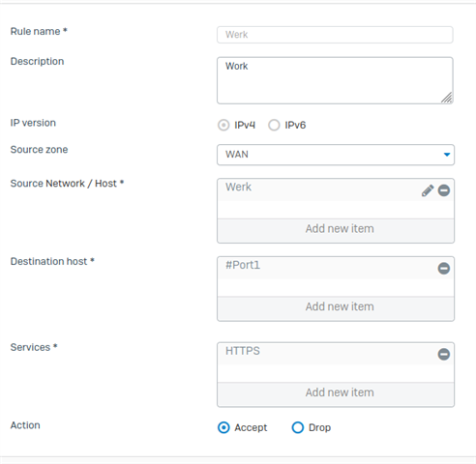
Task: Remove Werk from Source Network list
Action: pyautogui.click(x=444, y=190)
